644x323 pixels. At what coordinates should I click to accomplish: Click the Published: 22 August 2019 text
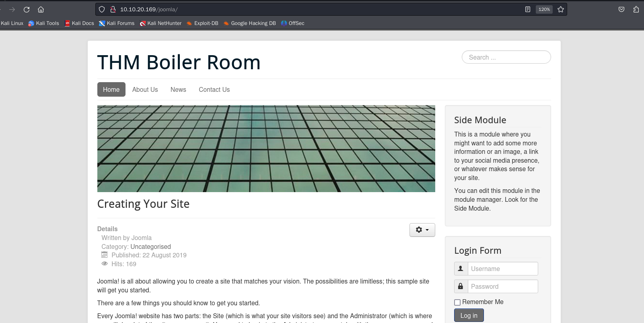click(149, 255)
